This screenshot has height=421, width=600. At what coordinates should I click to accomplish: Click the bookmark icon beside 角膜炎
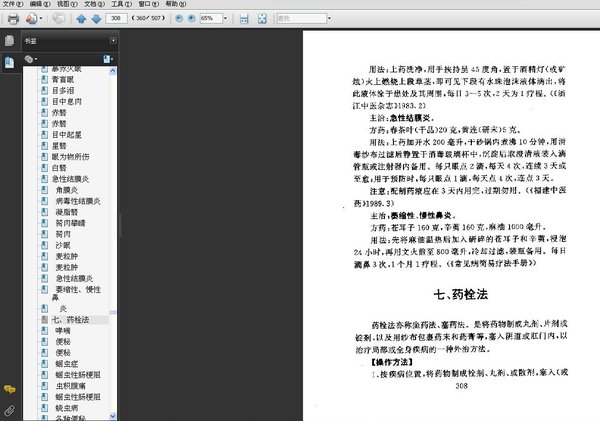point(44,190)
